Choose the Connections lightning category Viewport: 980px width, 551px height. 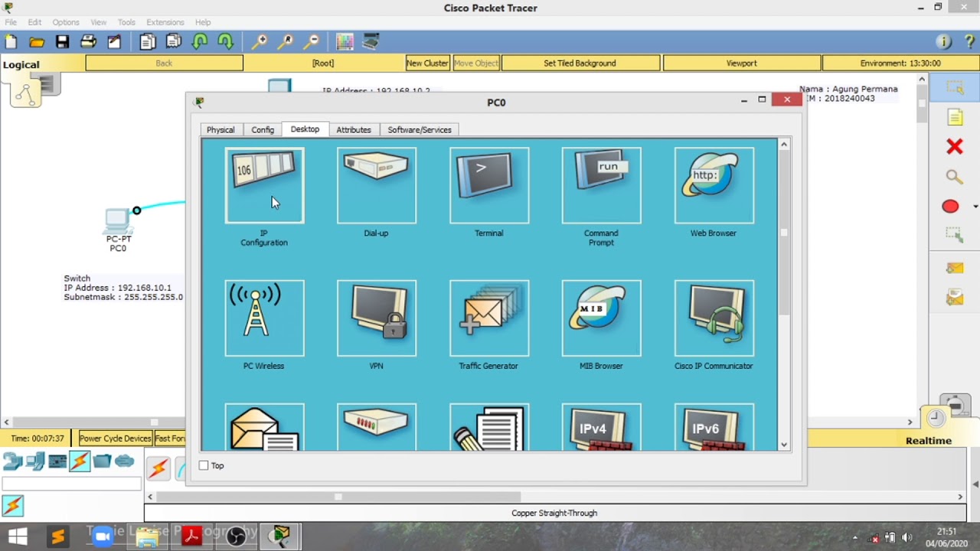pos(80,461)
